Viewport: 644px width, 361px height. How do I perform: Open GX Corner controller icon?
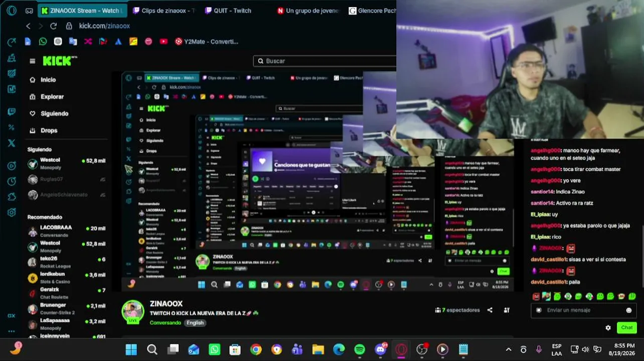tap(30, 11)
